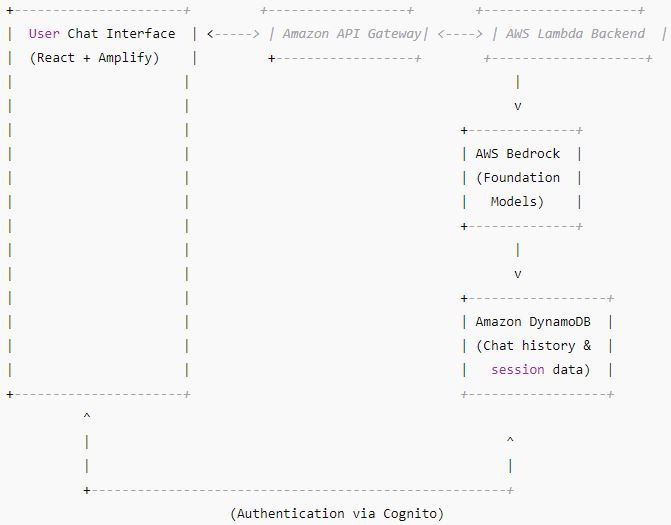Click the caret "^" below the Chat Interface box
The height and width of the screenshot is (525, 671).
[87, 415]
